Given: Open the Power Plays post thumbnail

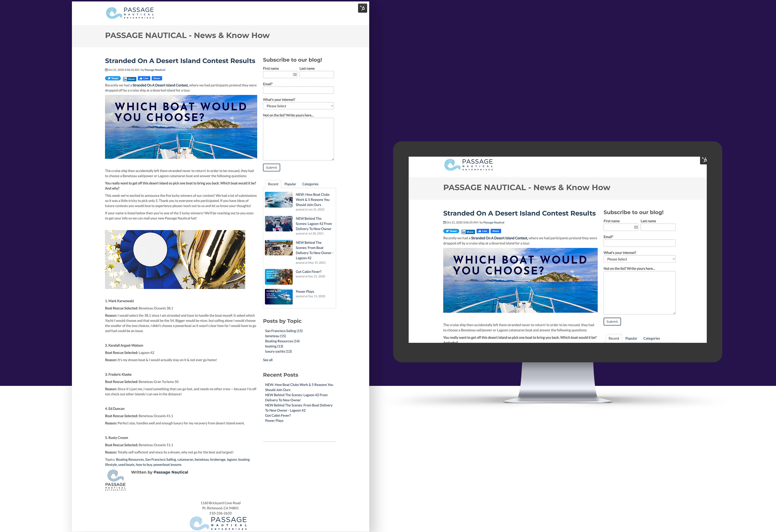Looking at the screenshot, I should [x=278, y=297].
